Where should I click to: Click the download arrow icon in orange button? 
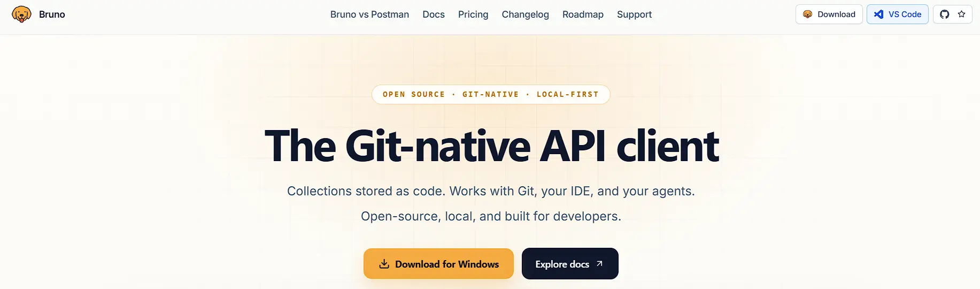pos(384,264)
